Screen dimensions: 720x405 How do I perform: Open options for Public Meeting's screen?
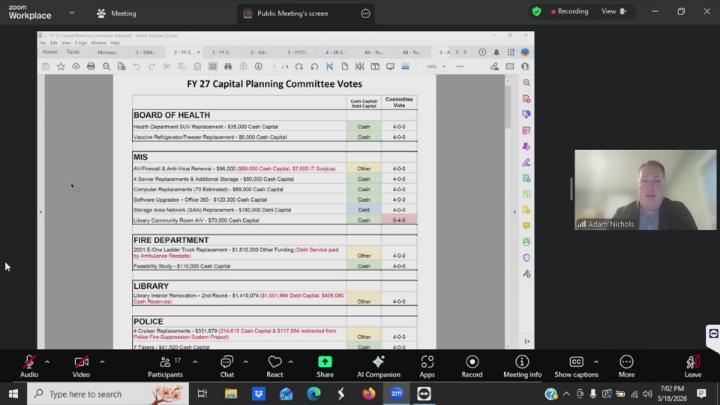(x=366, y=13)
